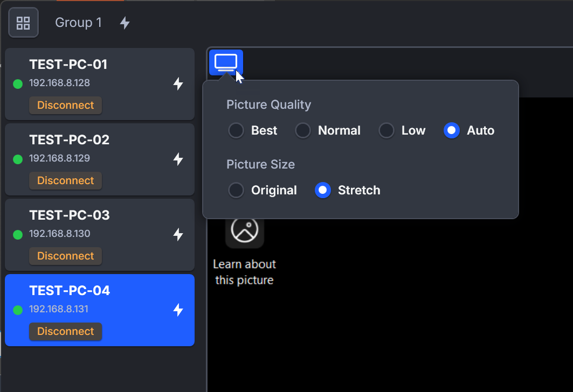The image size is (573, 392).
Task: Open the grid layout view button
Action: [23, 23]
